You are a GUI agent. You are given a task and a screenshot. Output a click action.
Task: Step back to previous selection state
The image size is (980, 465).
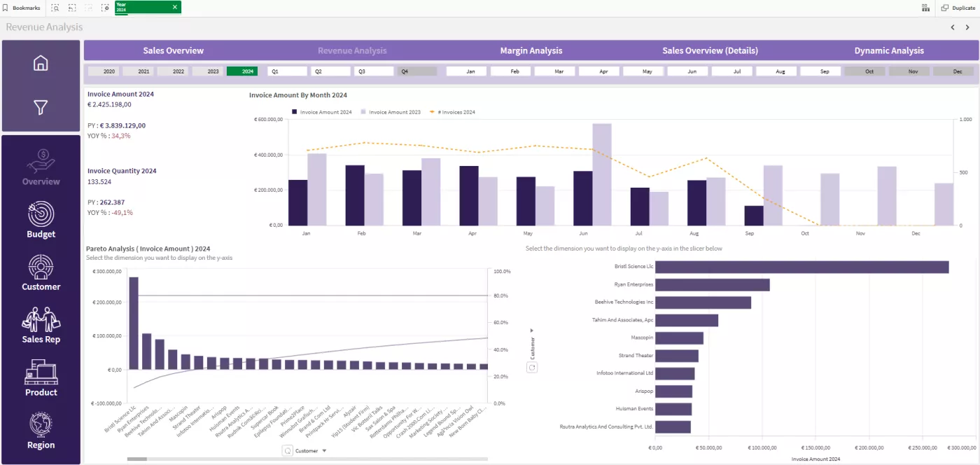pos(71,8)
